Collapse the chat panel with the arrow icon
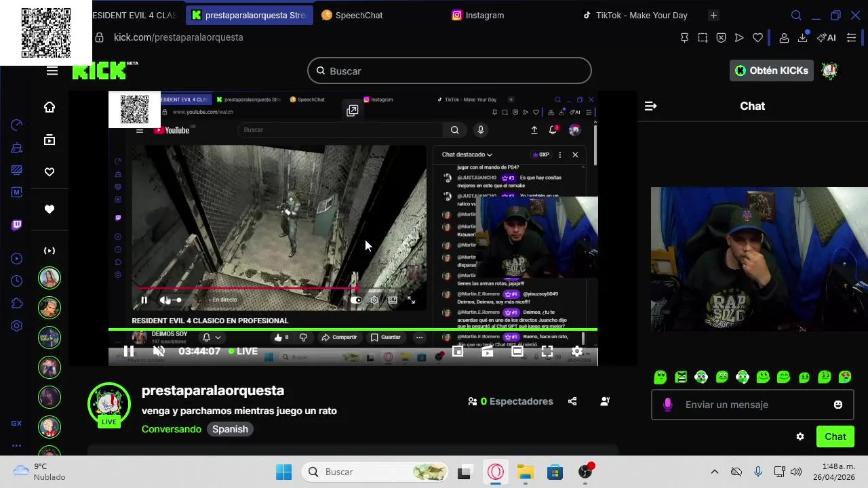The height and width of the screenshot is (488, 868). (650, 106)
